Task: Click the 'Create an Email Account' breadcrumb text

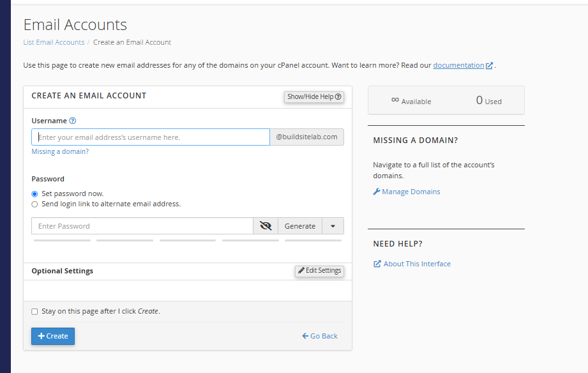Action: pyautogui.click(x=132, y=42)
